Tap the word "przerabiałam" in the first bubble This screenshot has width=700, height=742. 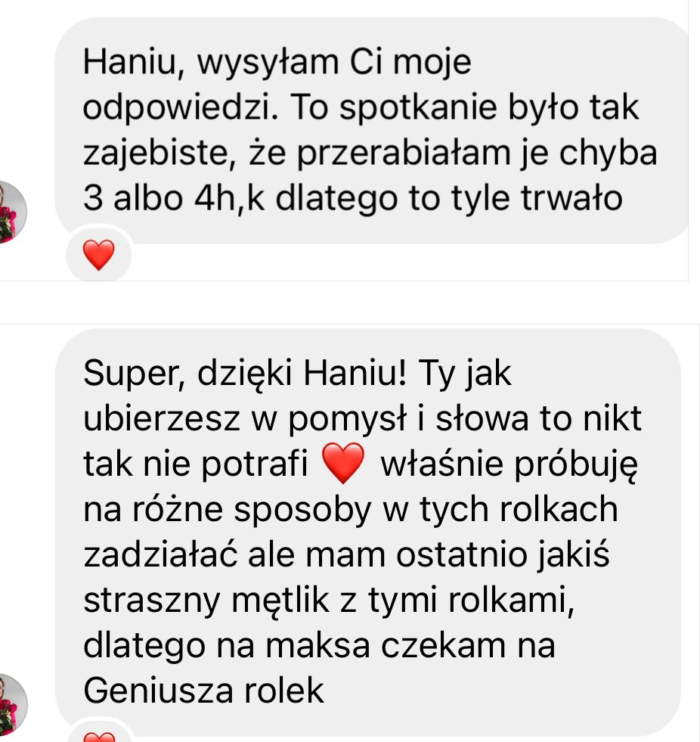point(404,154)
